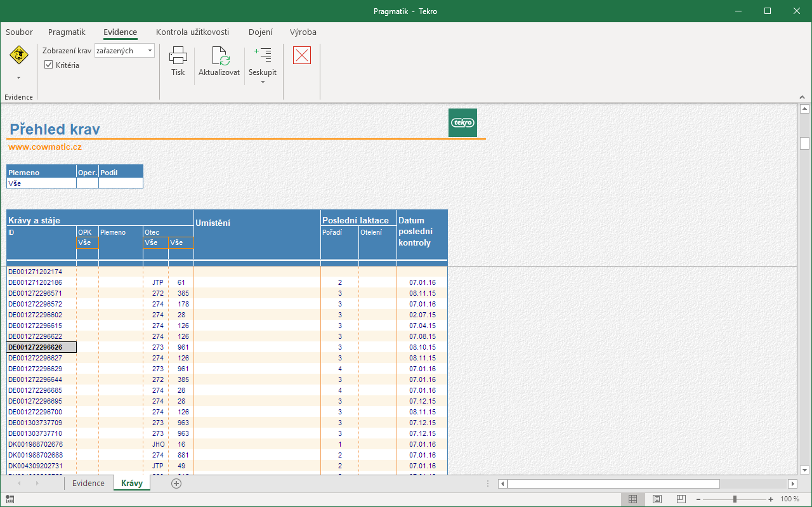Image resolution: width=812 pixels, height=507 pixels.
Task: Switch to the Evidence sheet tab
Action: (88, 484)
